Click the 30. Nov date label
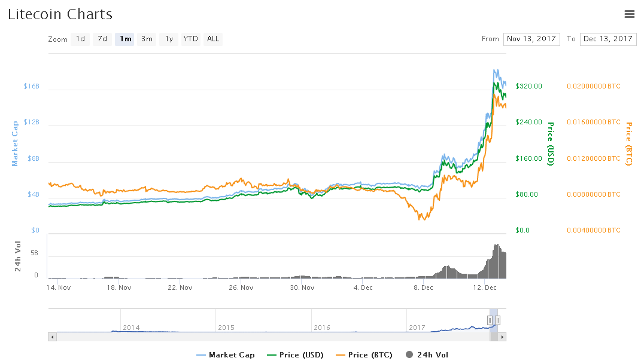This screenshot has width=638, height=364. click(x=302, y=287)
